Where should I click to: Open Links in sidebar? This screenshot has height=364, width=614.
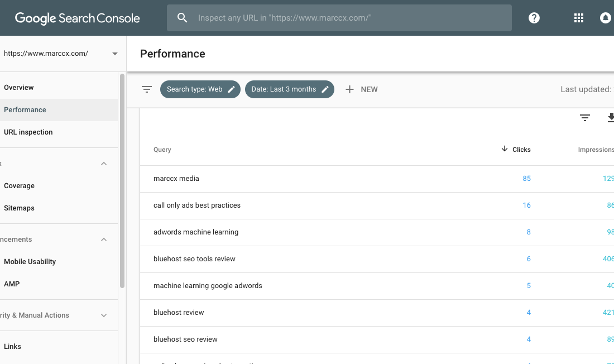click(x=12, y=346)
